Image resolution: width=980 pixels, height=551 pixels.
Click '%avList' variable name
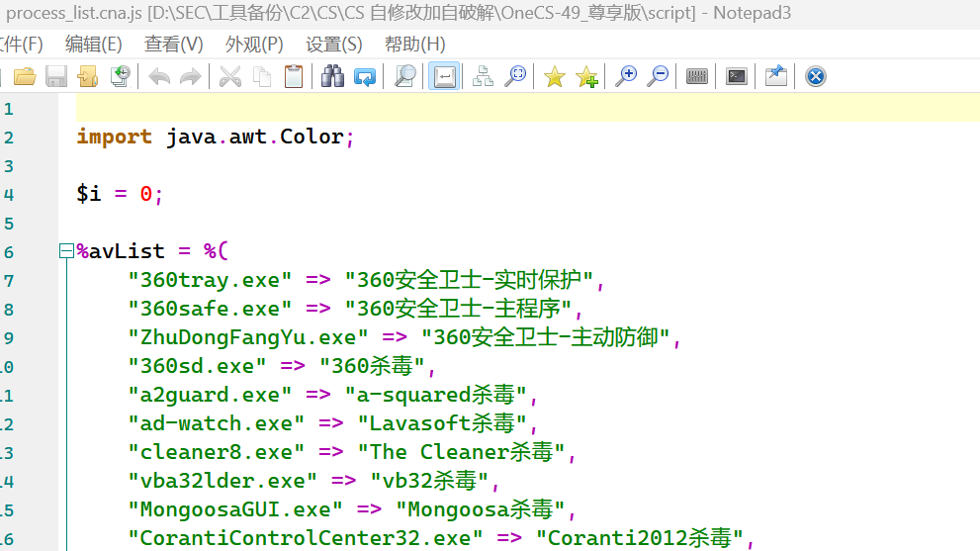click(x=121, y=251)
